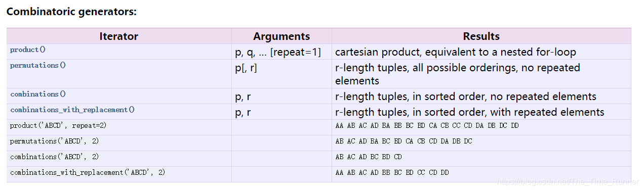
Task: Click the 'AB AC AD BC BD CD' results
Action: (x=369, y=157)
